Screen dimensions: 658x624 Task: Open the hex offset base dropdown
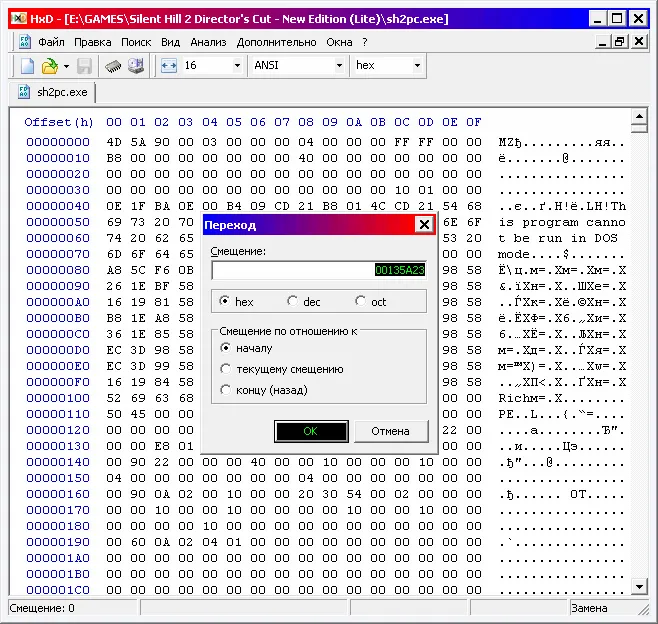coord(416,66)
